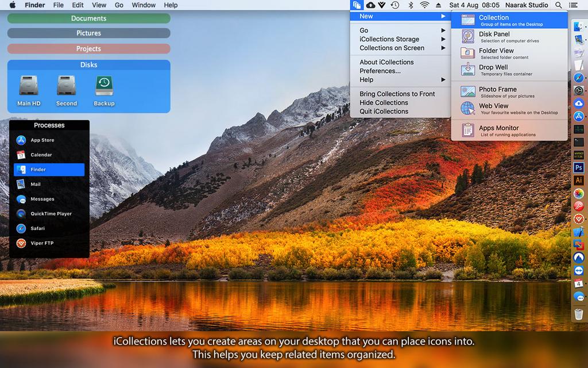Image resolution: width=588 pixels, height=368 pixels.
Task: Expand the iCollections Storage submenu
Action: (400, 39)
